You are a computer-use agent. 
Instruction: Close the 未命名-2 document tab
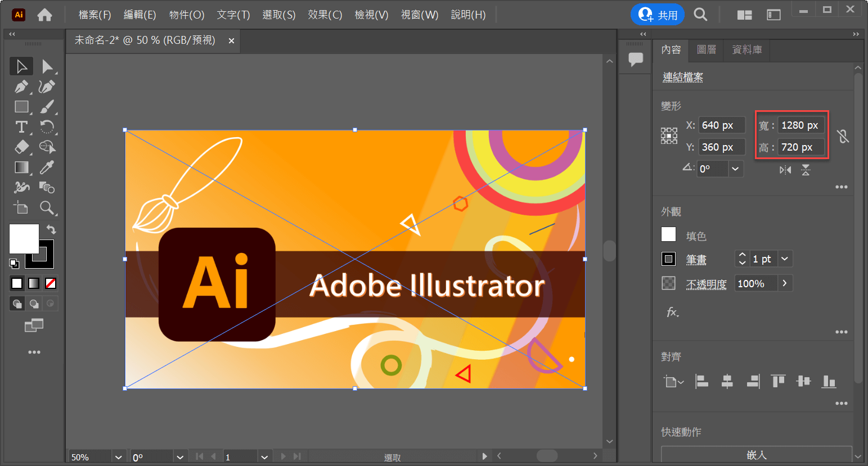[x=231, y=40]
